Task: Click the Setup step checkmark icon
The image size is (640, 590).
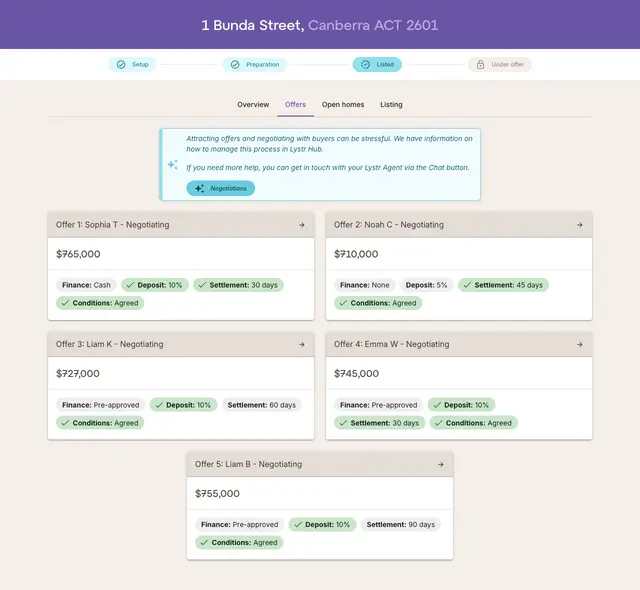Action: [x=121, y=64]
